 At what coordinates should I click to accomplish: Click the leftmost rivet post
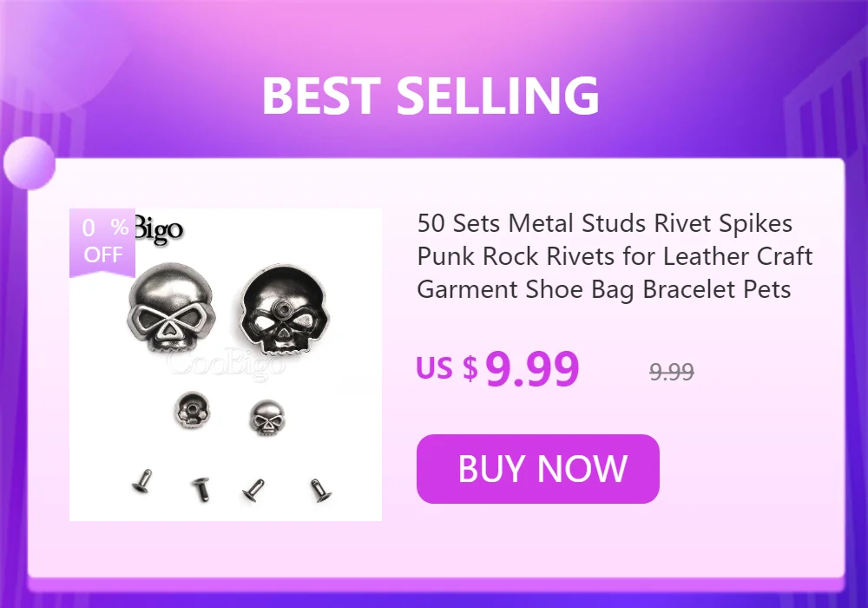click(142, 482)
